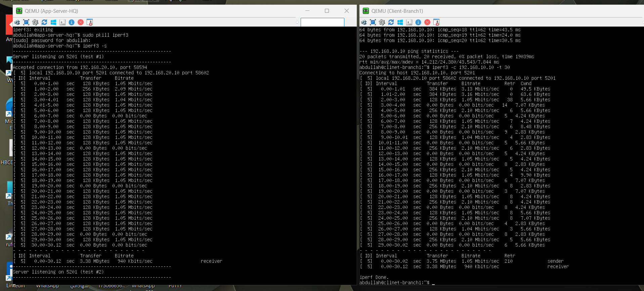Image resolution: width=644 pixels, height=291 pixels.
Task: Click 'rtt min/avg/max/mdev' line in client
Action: click(429, 62)
